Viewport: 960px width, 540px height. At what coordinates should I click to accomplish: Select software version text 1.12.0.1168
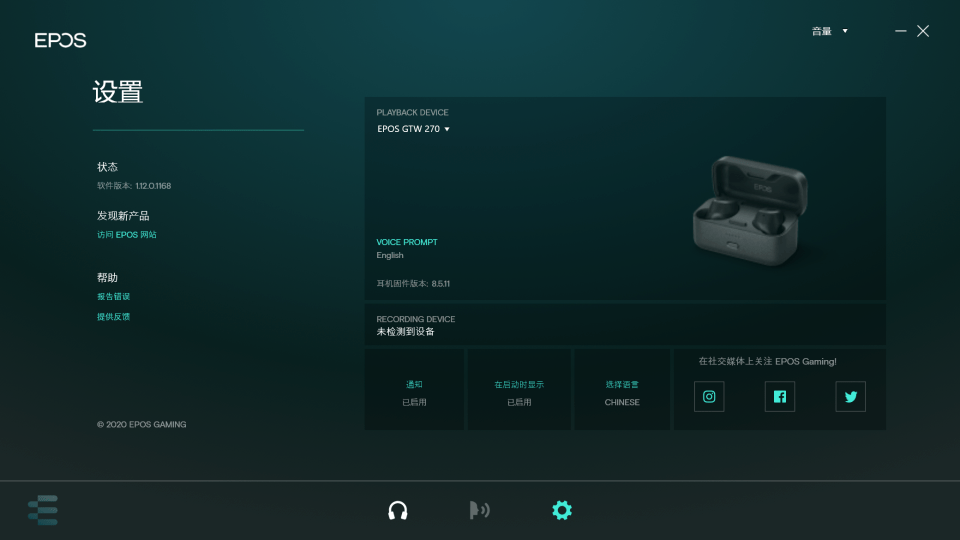[153, 186]
